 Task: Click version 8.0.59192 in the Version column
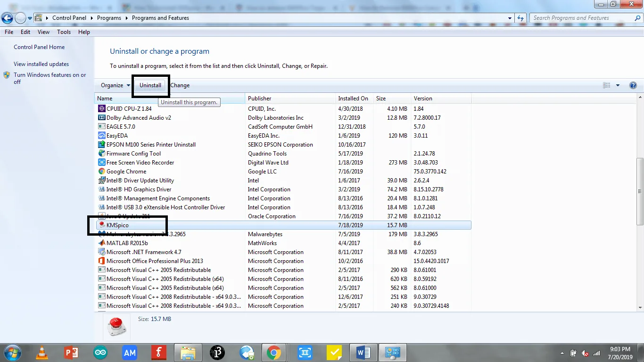(x=425, y=279)
